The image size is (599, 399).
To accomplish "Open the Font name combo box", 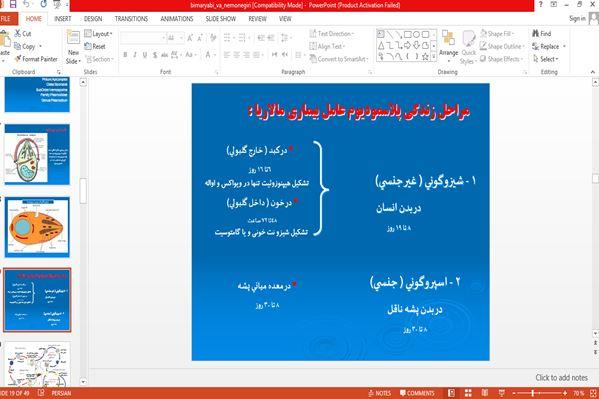I will click(x=143, y=38).
